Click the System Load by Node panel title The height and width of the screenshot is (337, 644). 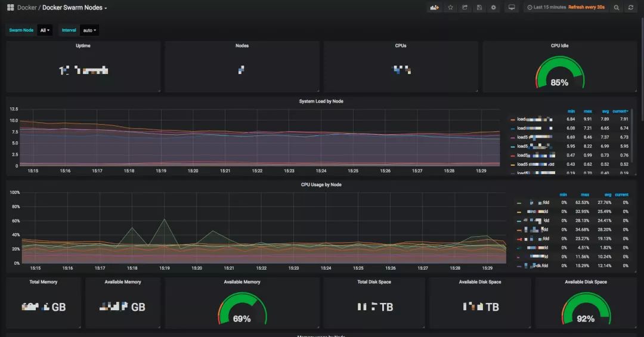321,101
